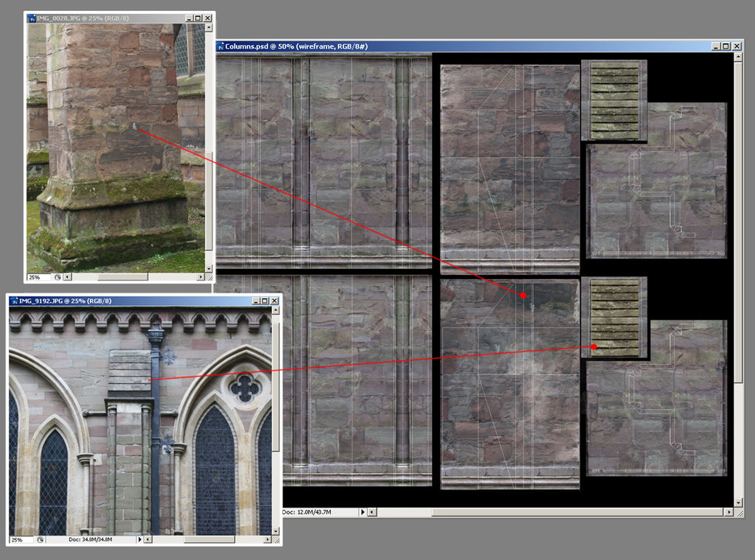Viewport: 755px width, 560px height.
Task: Click the 25% zoom field in IMG_0028.JPG window
Action: click(x=33, y=276)
